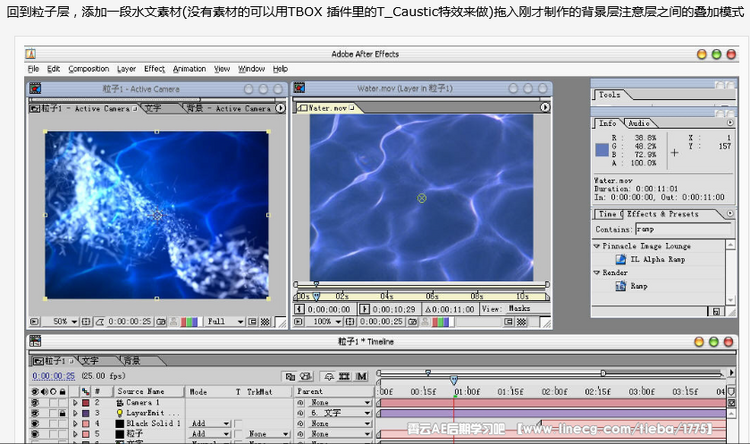Select the Tools panel tab

(609, 95)
